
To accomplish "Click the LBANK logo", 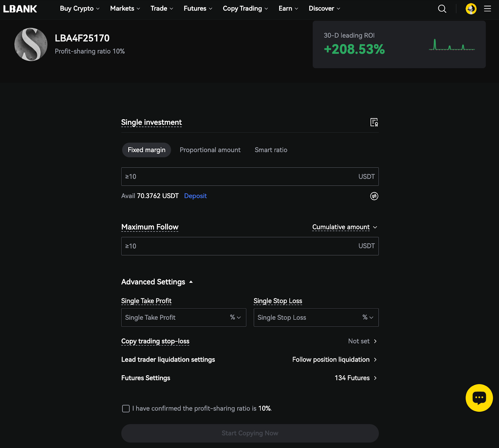I will [x=20, y=9].
